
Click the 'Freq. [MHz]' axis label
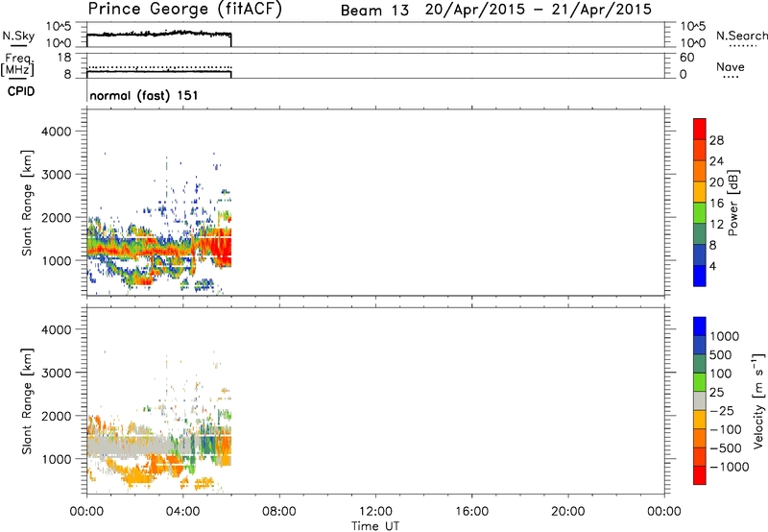(17, 65)
